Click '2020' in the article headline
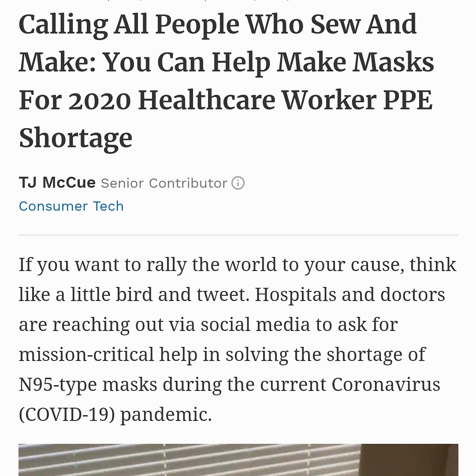 point(100,100)
